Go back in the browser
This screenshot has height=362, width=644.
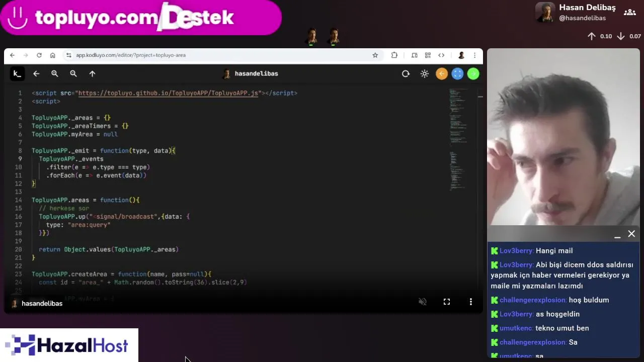pos(12,55)
